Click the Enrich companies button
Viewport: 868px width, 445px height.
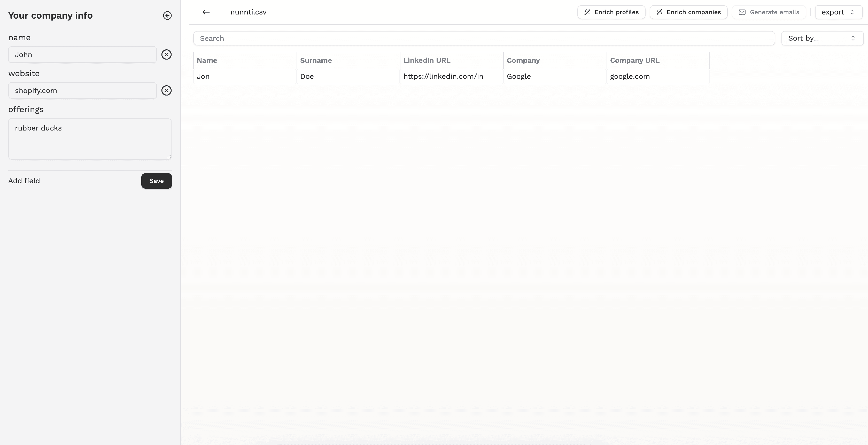(x=688, y=12)
